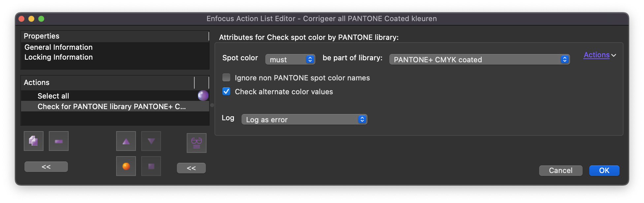The height and width of the screenshot is (203, 644).
Task: Start recording with the orange circle icon
Action: coord(126,166)
